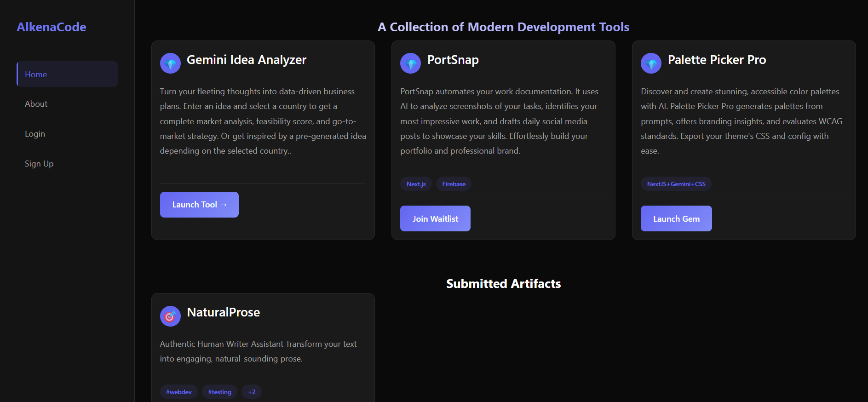Launch the Palette Picker Pro Gem
Screen dimensions: 868x402
676,218
